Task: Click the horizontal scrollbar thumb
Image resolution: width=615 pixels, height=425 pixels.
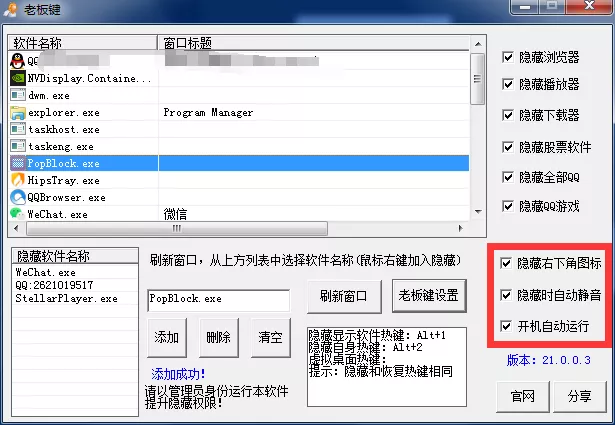Action: click(176, 228)
